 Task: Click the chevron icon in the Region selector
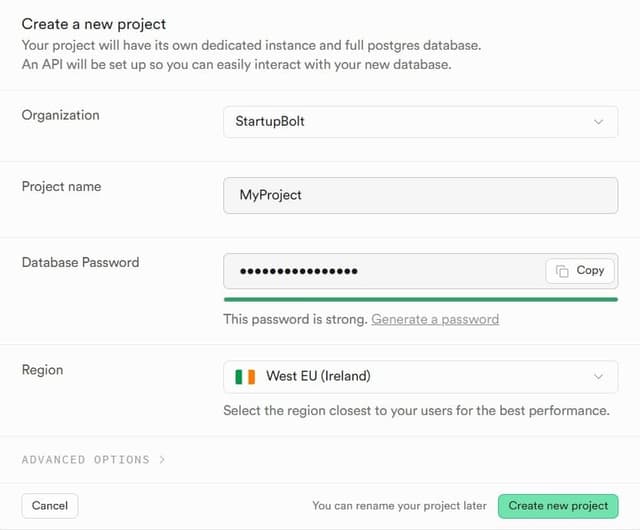coord(599,377)
